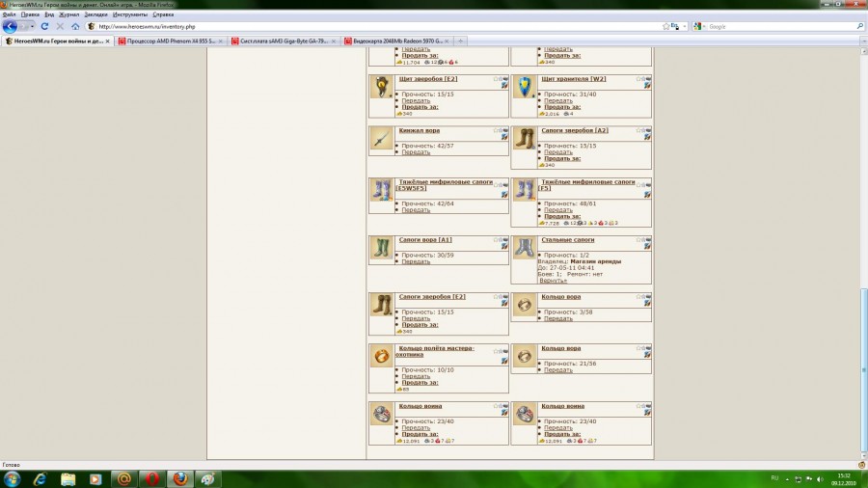Open the Файл menu
Image resolution: width=868 pixels, height=488 pixels.
9,14
